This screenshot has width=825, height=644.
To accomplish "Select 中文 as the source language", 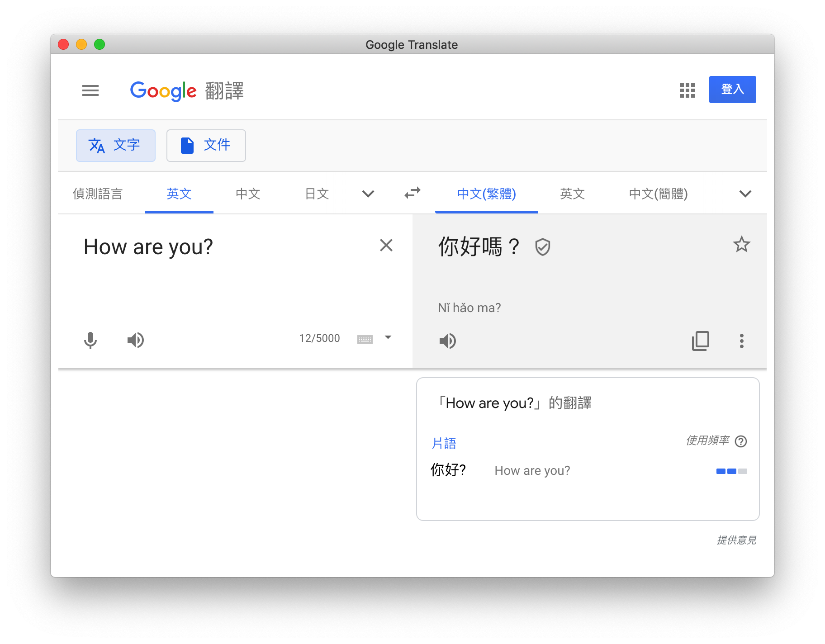I will [248, 194].
